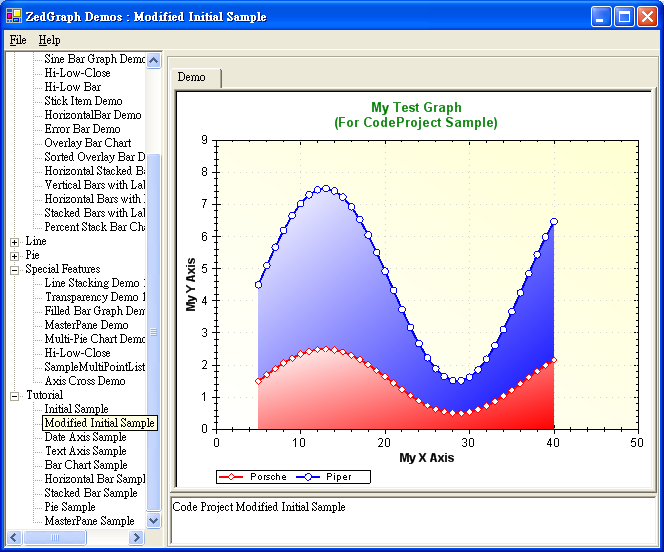
Task: Select HorizontalBar Demo item
Action: click(x=93, y=115)
